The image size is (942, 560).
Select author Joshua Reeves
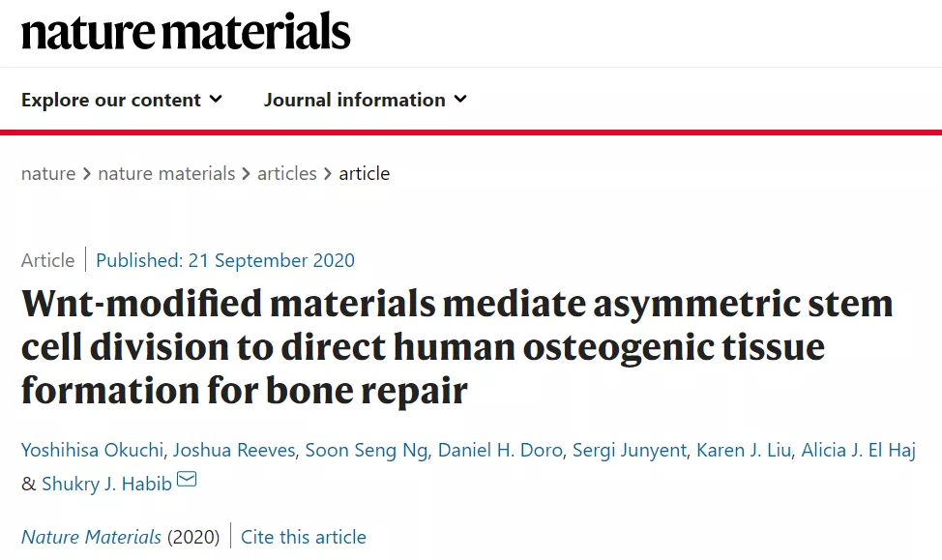pyautogui.click(x=234, y=450)
